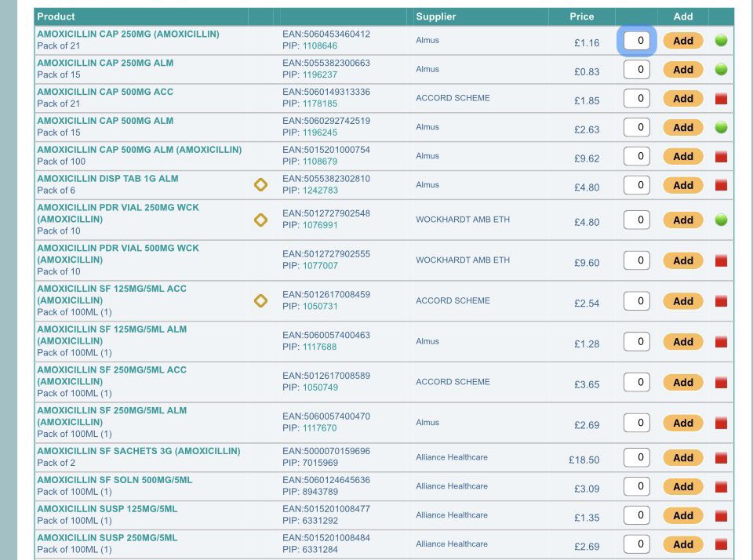Image resolution: width=753 pixels, height=560 pixels.
Task: Focus quantity field for Amoxicillin Cap 250mg Pack of 21
Action: 637,40
